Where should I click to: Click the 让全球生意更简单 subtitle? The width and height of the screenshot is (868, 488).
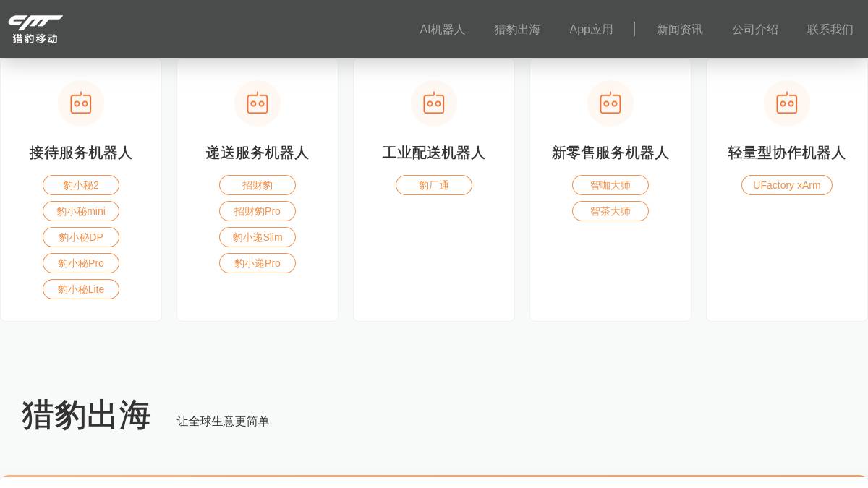(223, 421)
